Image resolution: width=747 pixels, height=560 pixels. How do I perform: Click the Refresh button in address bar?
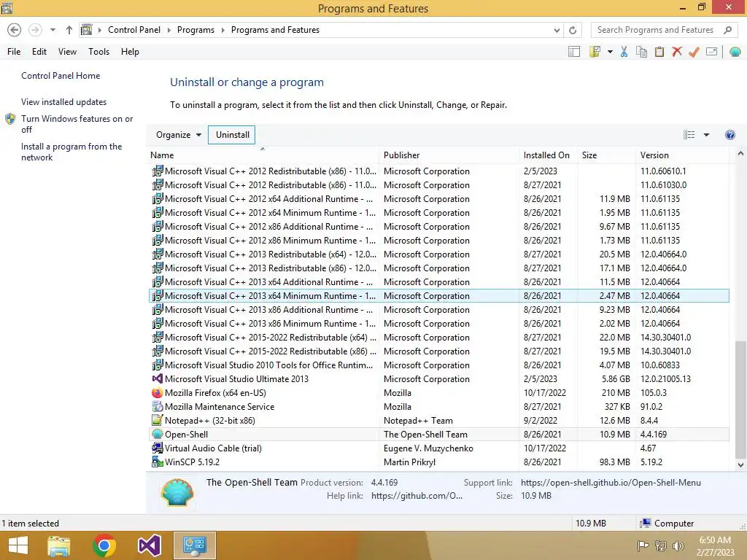click(x=573, y=30)
